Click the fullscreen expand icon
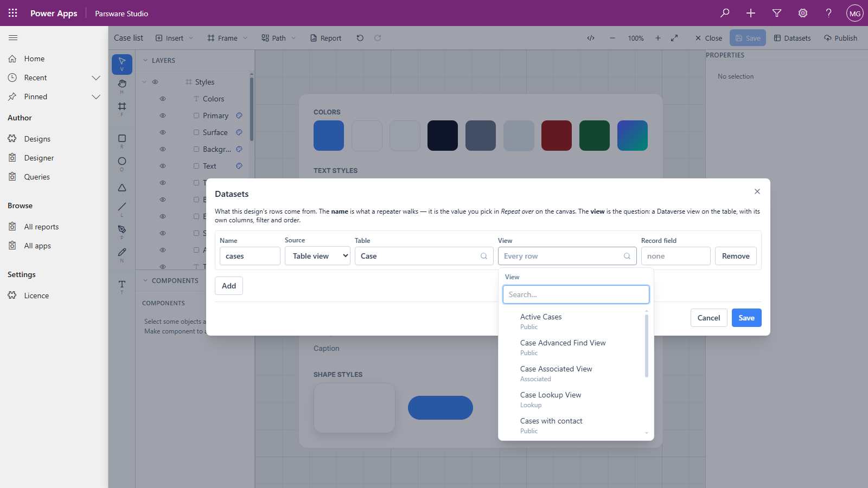 (x=674, y=38)
